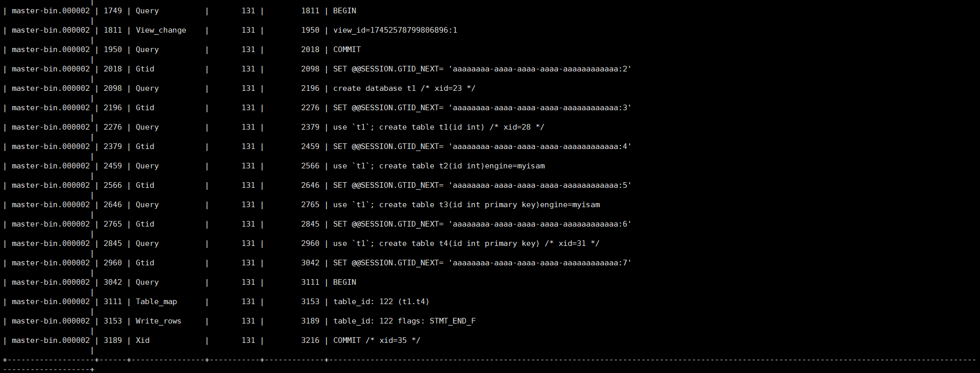Click the end log position 3153
This screenshot has height=373, width=980.
coord(310,302)
